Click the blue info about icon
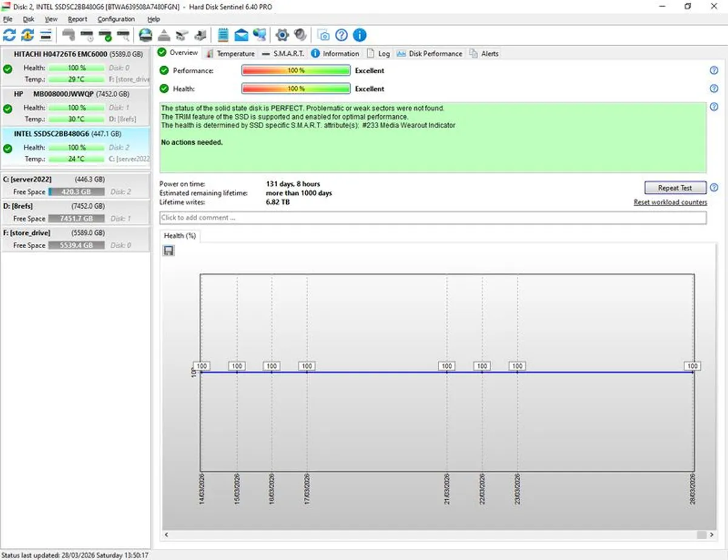The image size is (728, 560). 360,35
